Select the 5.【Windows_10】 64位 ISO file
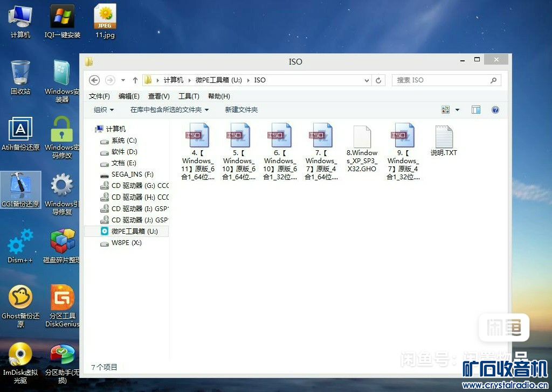The width and height of the screenshot is (552, 392). point(239,152)
